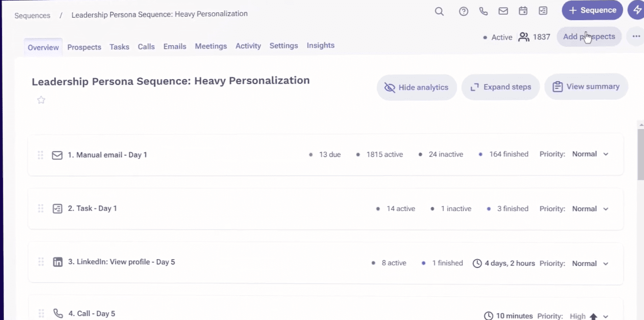Image resolution: width=644 pixels, height=320 pixels.
Task: Click the lightning bolt icon top right
Action: tap(638, 10)
